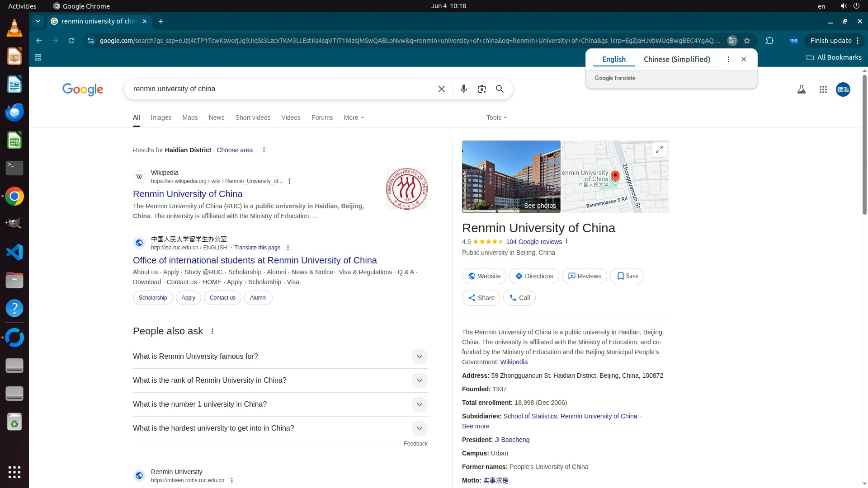This screenshot has width=868, height=488.
Task: Clear the search box text
Action: pos(441,89)
